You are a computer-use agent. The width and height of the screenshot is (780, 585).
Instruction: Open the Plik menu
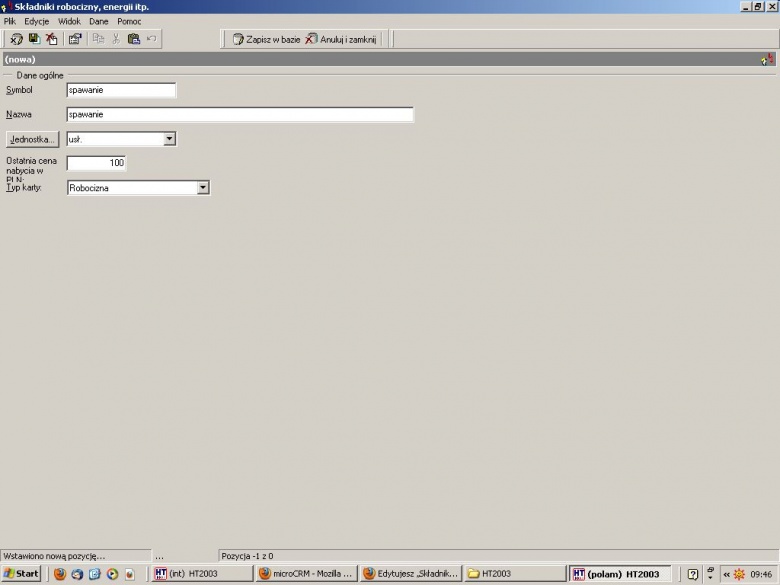click(10, 21)
